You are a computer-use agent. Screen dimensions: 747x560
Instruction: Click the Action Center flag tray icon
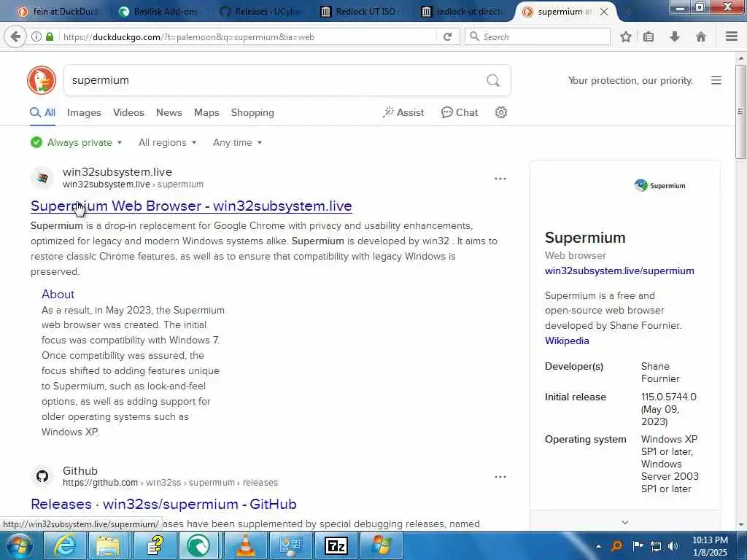click(638, 546)
